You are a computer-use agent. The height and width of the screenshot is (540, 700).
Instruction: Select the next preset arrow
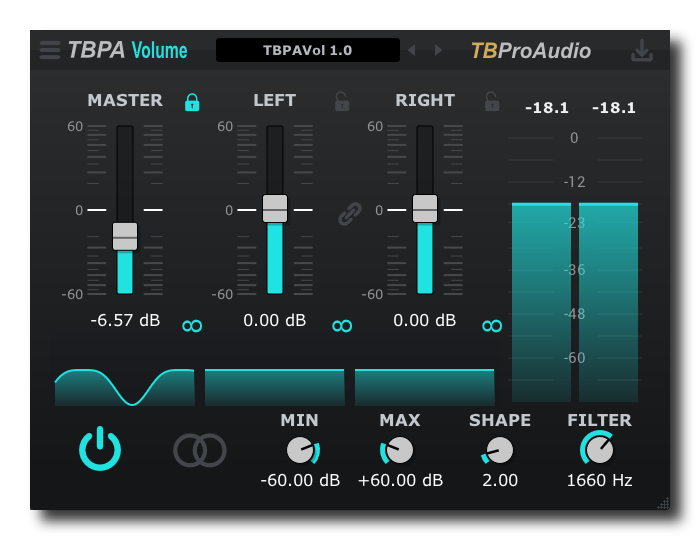[438, 50]
